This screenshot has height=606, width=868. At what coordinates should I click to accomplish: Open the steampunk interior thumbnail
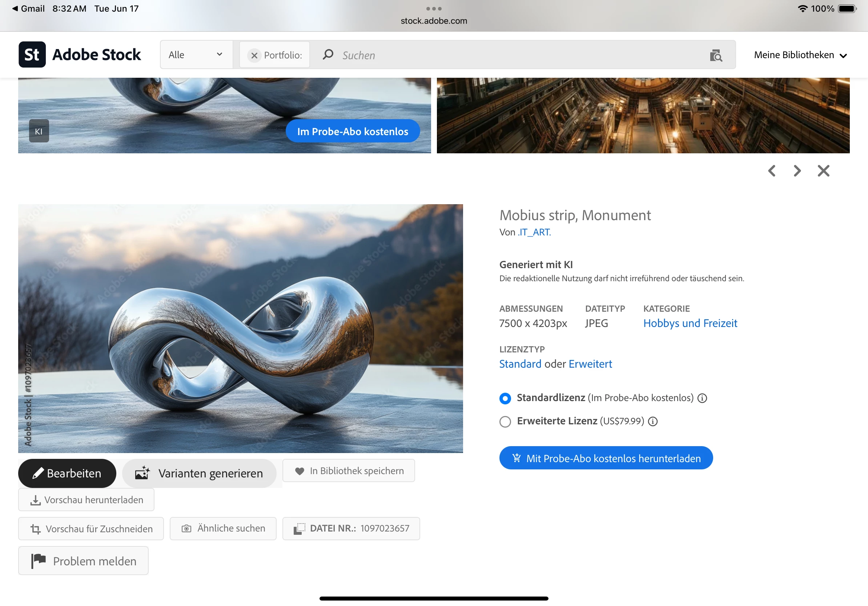click(x=643, y=115)
